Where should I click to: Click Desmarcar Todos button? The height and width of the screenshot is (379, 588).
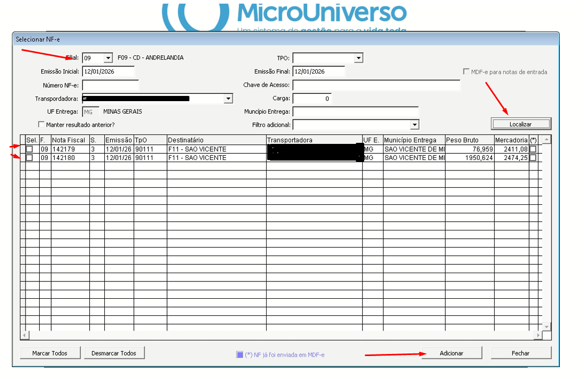click(x=114, y=353)
